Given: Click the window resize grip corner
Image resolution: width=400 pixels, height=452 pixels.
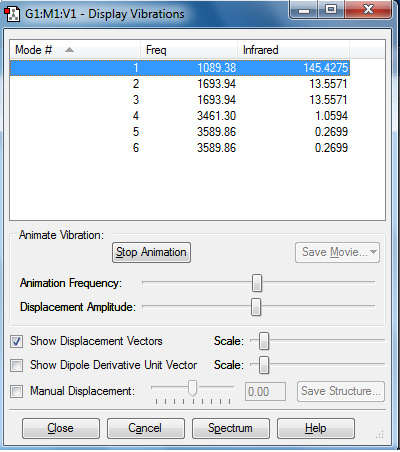Looking at the screenshot, I should click(380, 435).
